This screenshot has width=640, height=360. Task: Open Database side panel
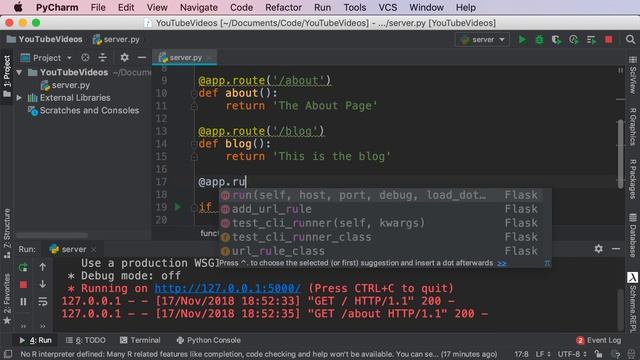(633, 235)
